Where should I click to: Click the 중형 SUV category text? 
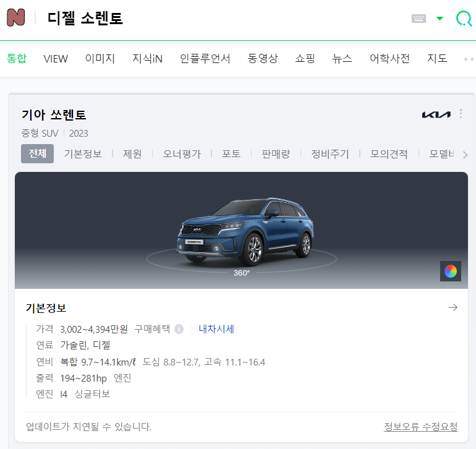point(40,133)
